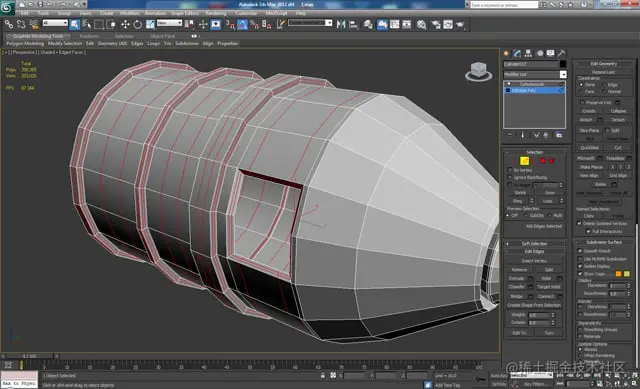Toggle the Show Cage checkbox
640x389 pixels.
[580, 274]
